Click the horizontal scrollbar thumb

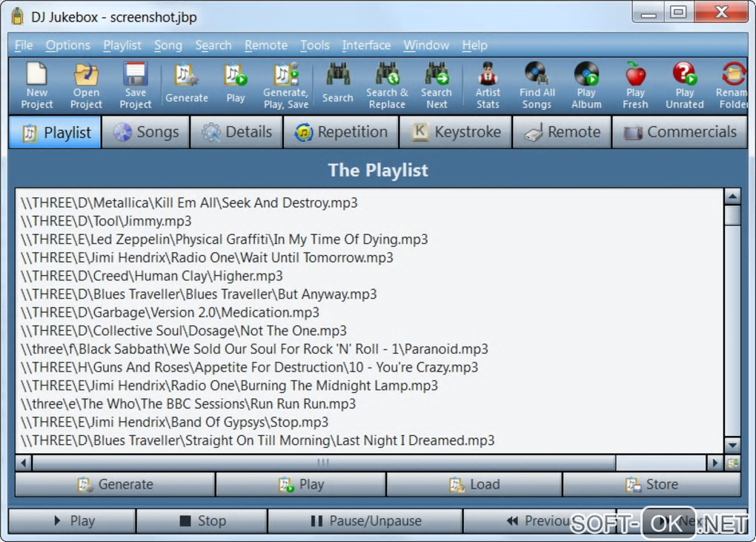[323, 463]
